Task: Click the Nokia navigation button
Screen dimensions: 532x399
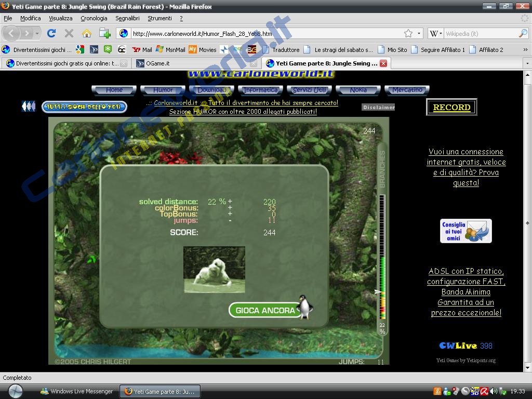Action: click(358, 90)
